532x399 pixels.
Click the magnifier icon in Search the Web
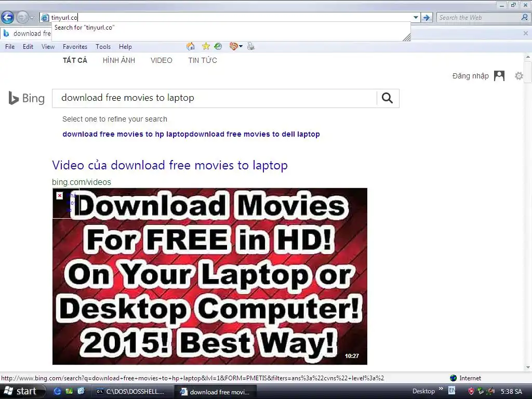[525, 17]
